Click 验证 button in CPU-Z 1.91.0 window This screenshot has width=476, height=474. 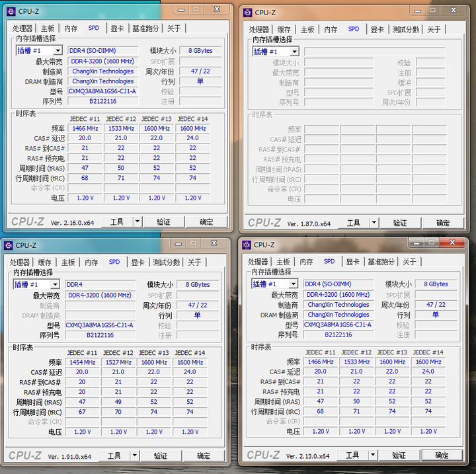tap(161, 455)
